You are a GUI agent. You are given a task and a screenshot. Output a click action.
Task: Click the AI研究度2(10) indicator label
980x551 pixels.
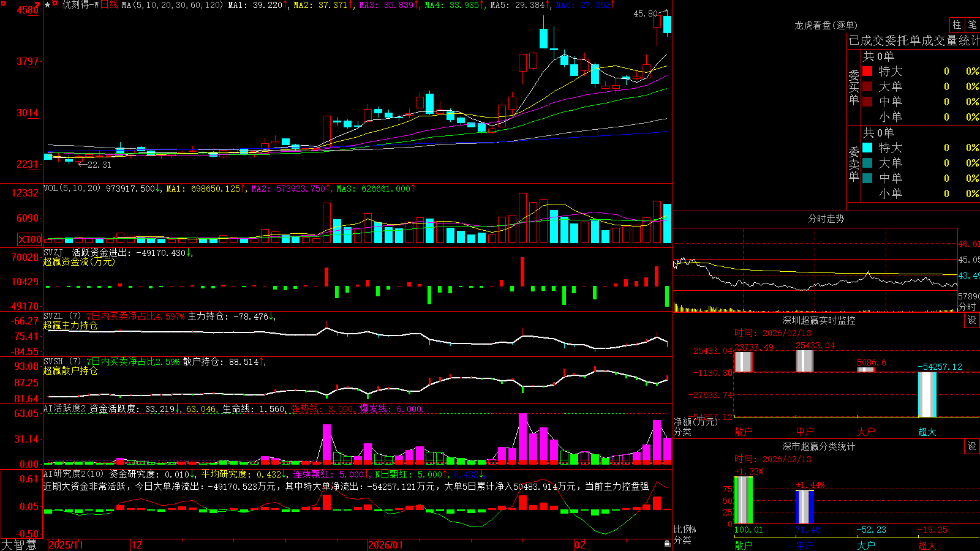[74, 474]
